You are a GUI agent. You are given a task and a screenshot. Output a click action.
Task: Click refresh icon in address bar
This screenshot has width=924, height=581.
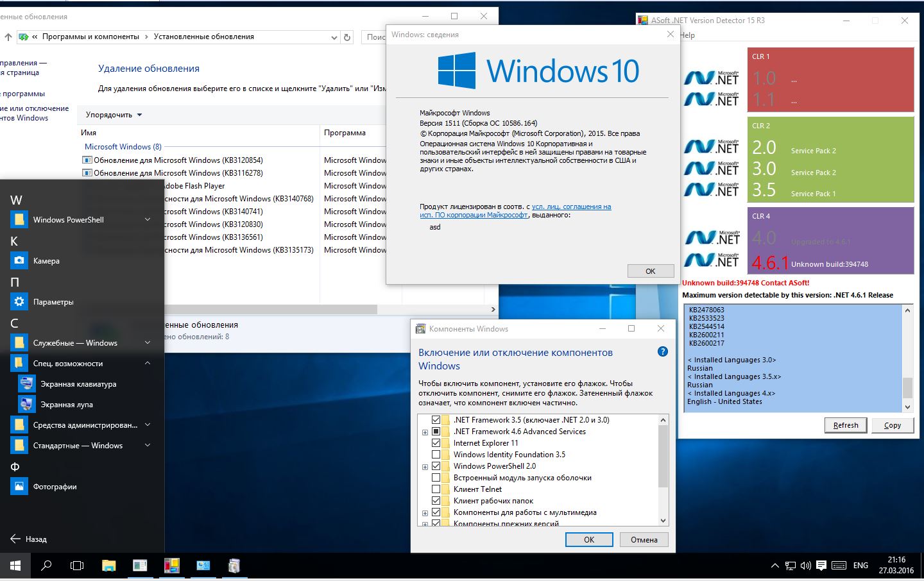coord(347,37)
